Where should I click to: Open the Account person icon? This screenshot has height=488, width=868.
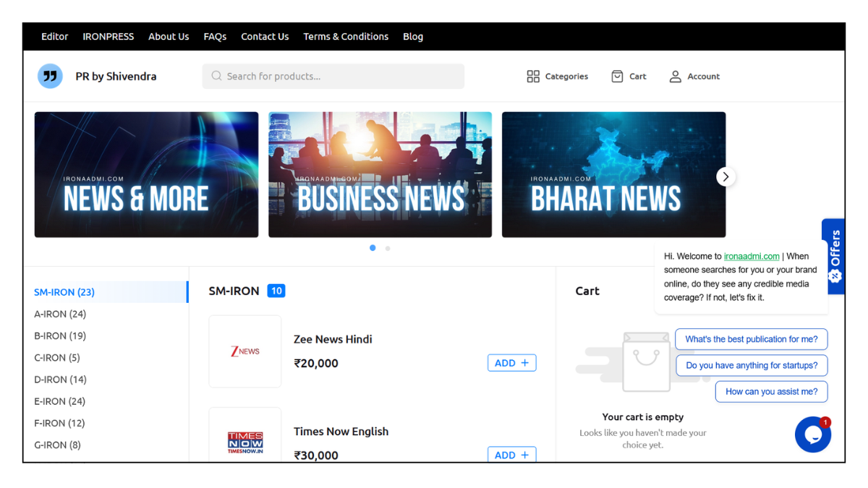675,76
